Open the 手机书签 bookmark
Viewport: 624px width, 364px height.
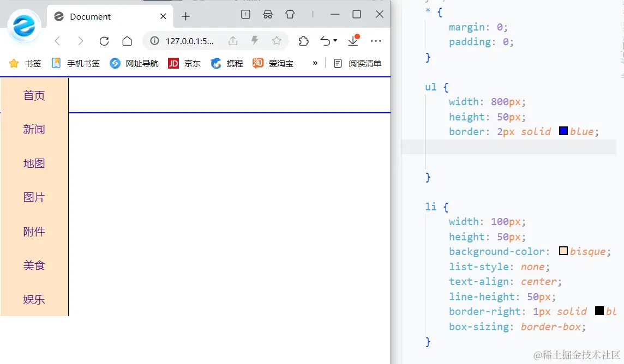pos(76,63)
